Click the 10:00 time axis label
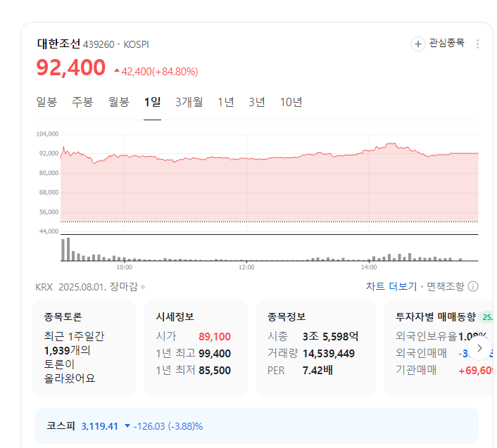This screenshot has width=497, height=448. 124,267
